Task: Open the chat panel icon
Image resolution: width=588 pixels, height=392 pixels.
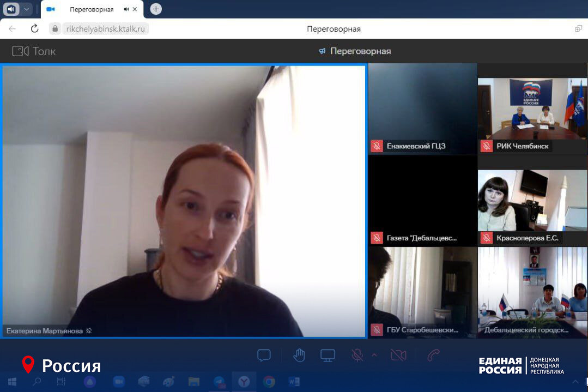Action: coord(264,355)
